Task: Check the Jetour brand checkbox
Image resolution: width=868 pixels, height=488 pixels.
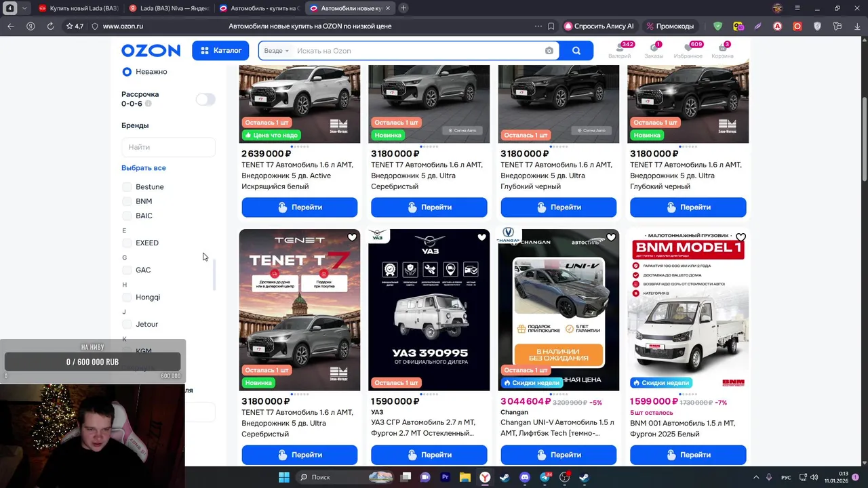Action: [127, 324]
